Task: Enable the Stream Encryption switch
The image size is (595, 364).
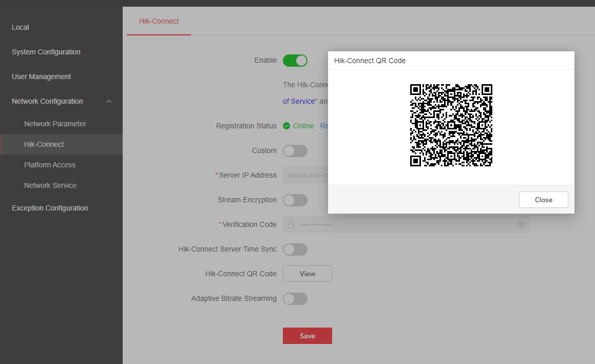Action: [x=295, y=200]
